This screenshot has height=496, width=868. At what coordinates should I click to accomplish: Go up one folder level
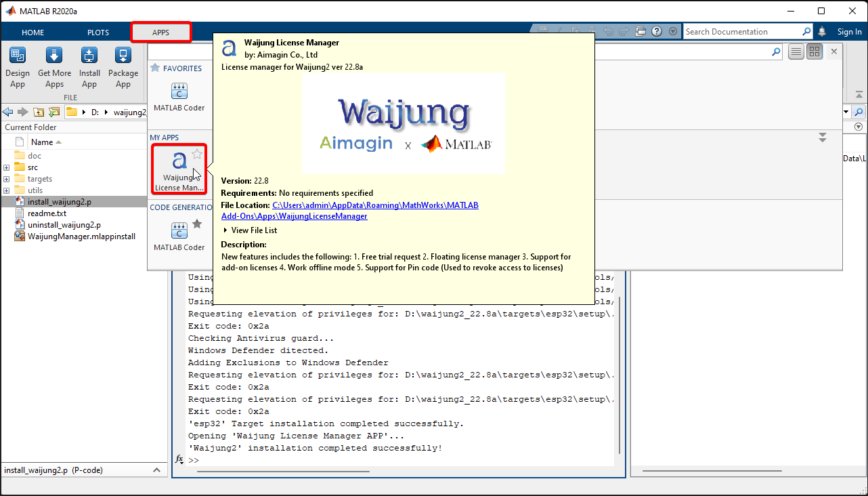tap(38, 112)
